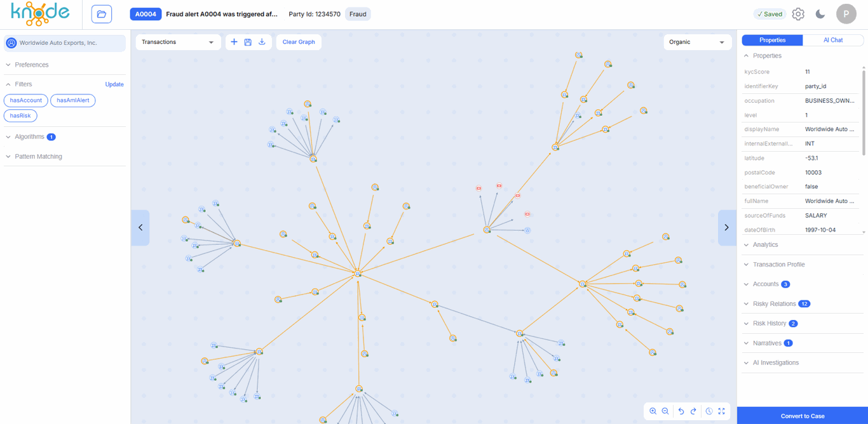Image resolution: width=868 pixels, height=424 pixels.
Task: Toggle the hasAmlAlert filter chip
Action: (73, 100)
